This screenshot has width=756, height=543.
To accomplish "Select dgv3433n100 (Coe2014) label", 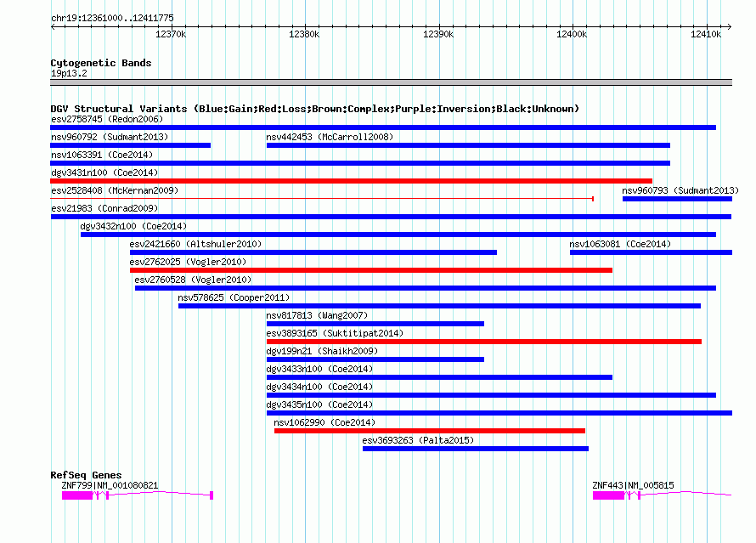I will click(x=319, y=369).
